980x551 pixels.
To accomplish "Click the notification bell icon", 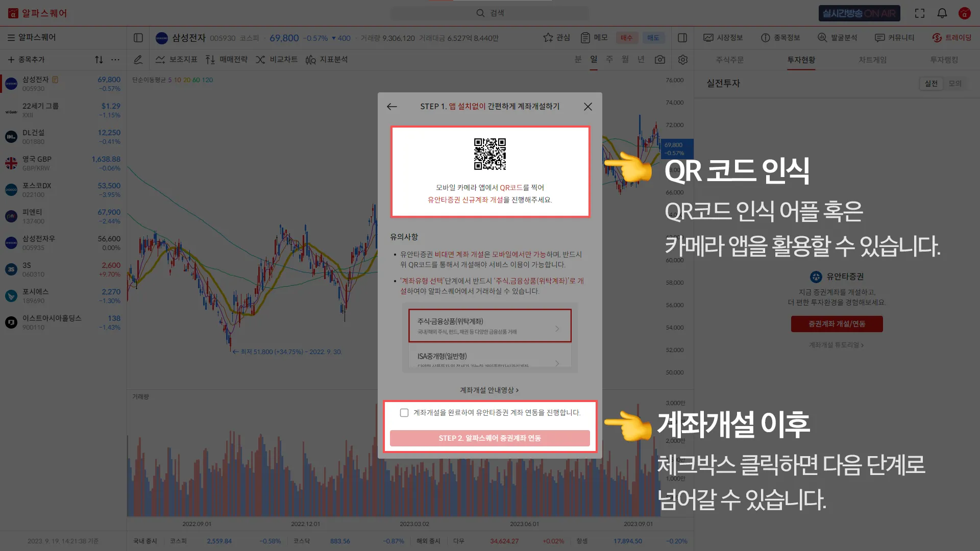I will point(942,13).
